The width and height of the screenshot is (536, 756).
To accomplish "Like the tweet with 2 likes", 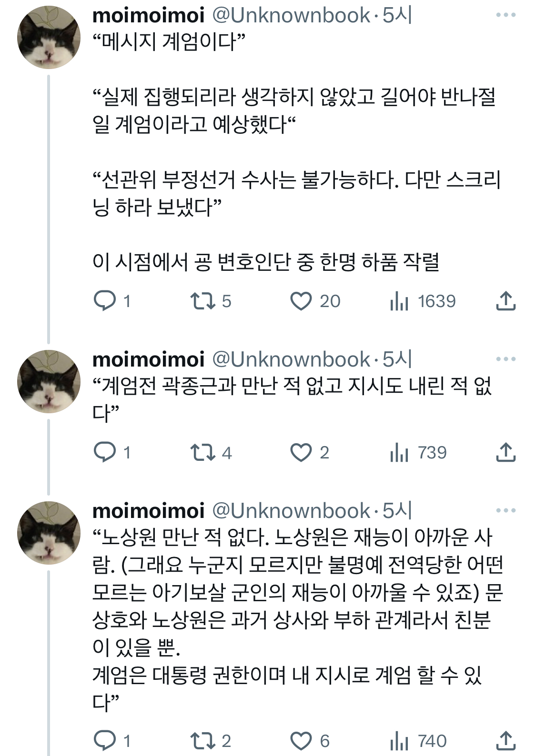I will coord(301,452).
